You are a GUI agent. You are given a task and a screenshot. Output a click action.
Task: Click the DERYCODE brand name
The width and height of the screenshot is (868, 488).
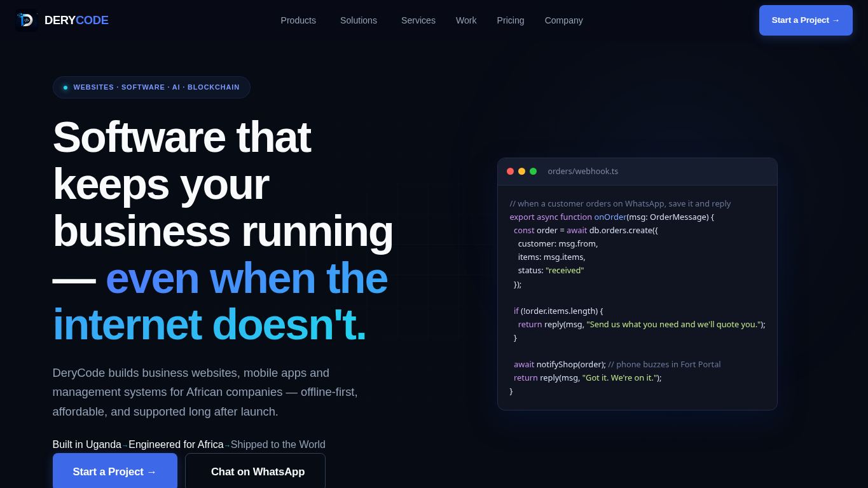tap(76, 20)
